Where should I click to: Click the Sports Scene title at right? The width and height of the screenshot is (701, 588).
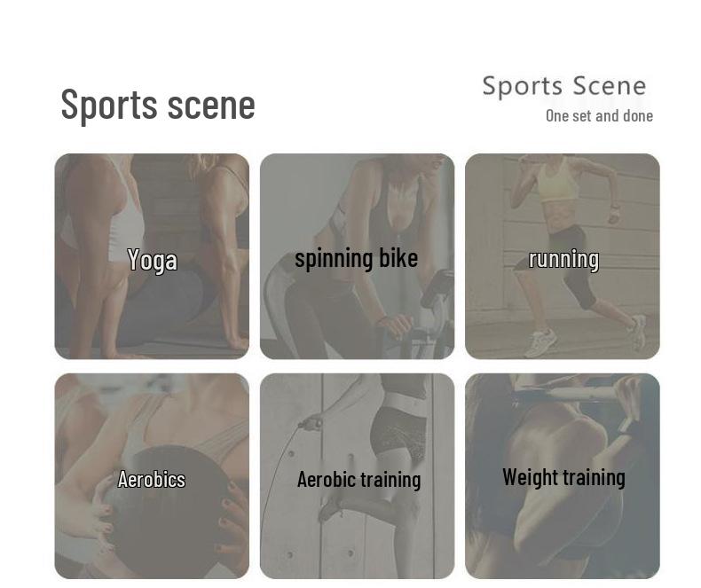564,86
